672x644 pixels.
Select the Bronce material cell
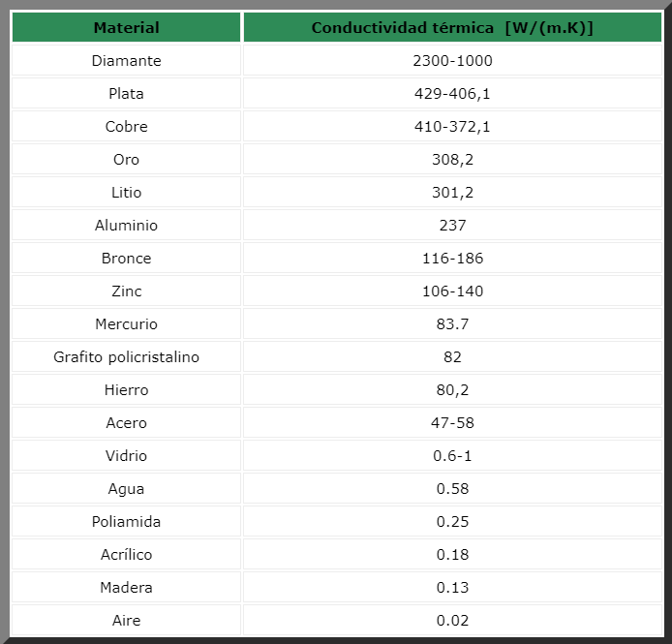click(127, 259)
